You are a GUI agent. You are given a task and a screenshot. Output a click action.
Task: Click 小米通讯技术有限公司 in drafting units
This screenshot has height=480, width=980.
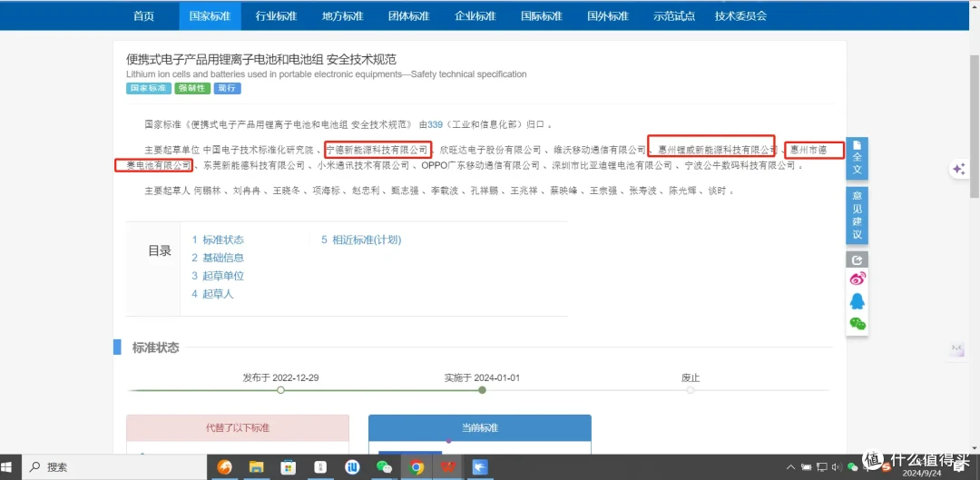[x=362, y=166]
